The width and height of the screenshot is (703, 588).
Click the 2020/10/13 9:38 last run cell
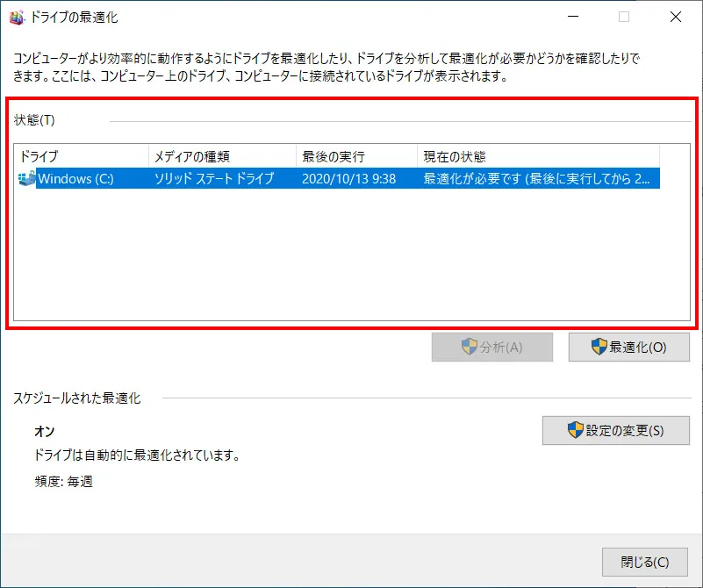[x=348, y=178]
